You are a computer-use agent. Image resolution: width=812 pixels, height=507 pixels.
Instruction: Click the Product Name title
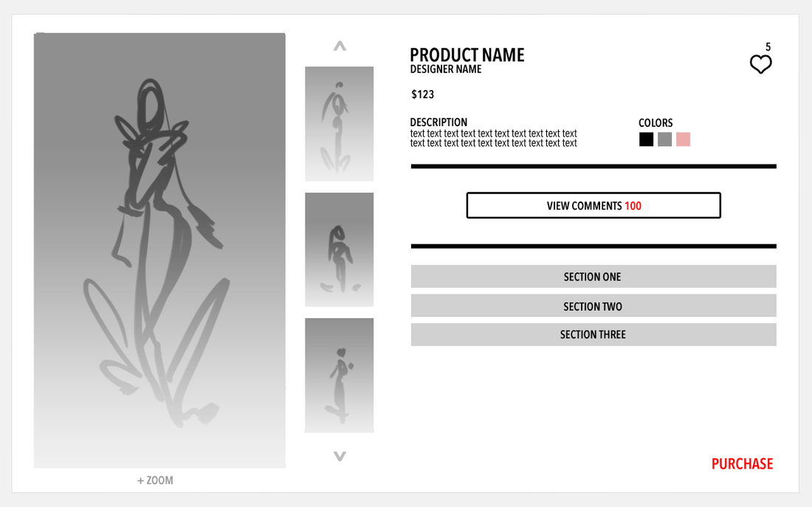click(467, 55)
